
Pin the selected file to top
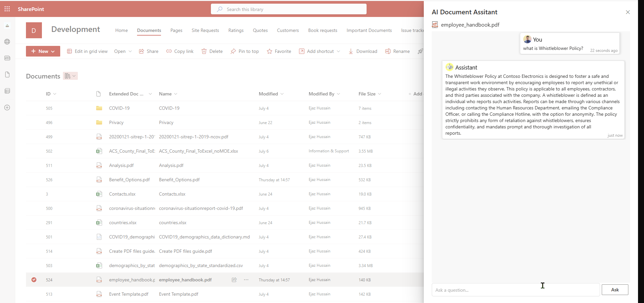coord(245,51)
